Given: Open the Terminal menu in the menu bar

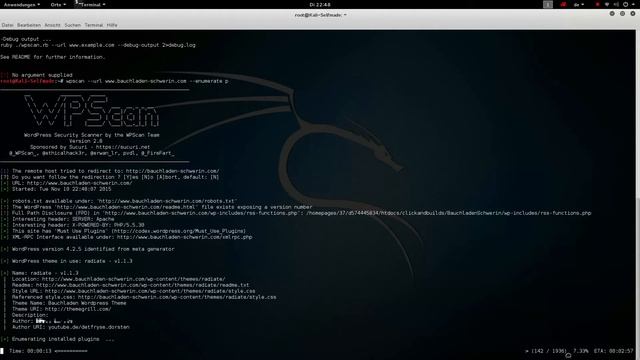Looking at the screenshot, I should coord(93,25).
